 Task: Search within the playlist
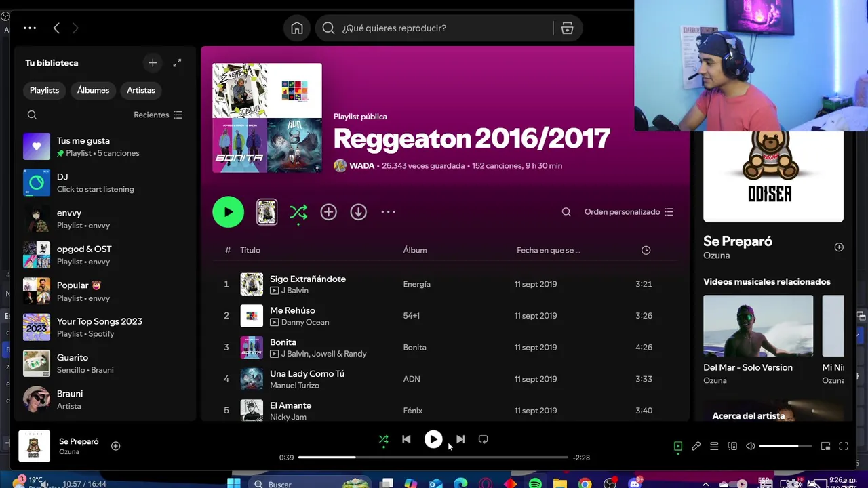coord(566,212)
